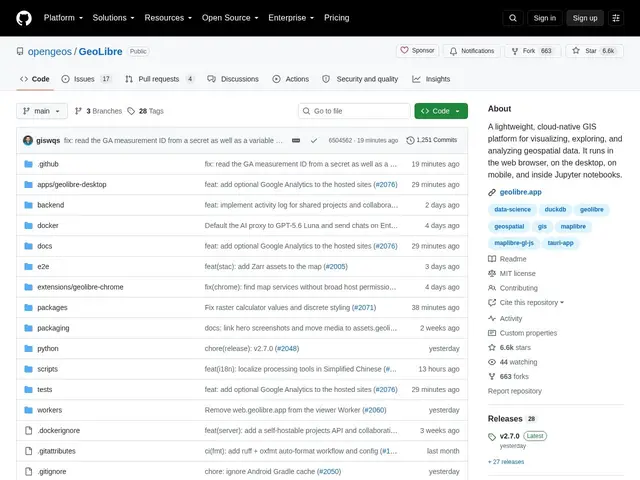
Task: View the 44 watching link
Action: click(x=513, y=362)
